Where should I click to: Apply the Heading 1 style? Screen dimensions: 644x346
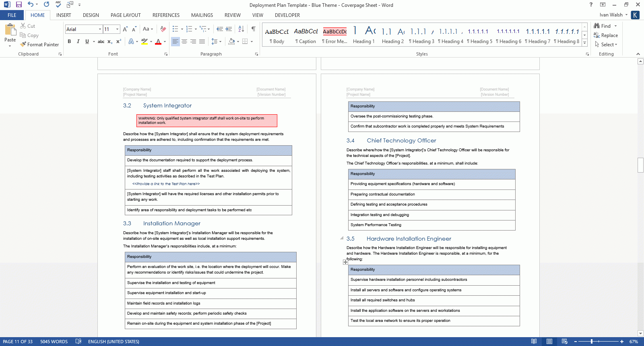(363, 35)
